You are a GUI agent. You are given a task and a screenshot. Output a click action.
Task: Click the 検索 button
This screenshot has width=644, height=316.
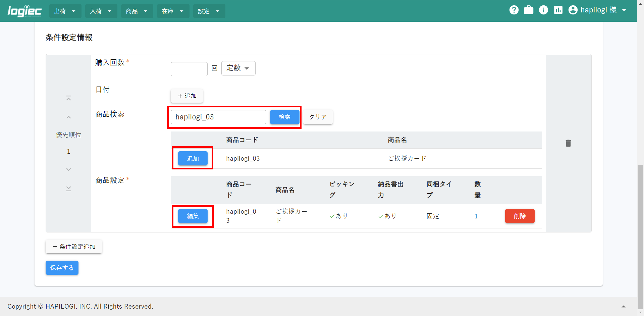pos(284,117)
